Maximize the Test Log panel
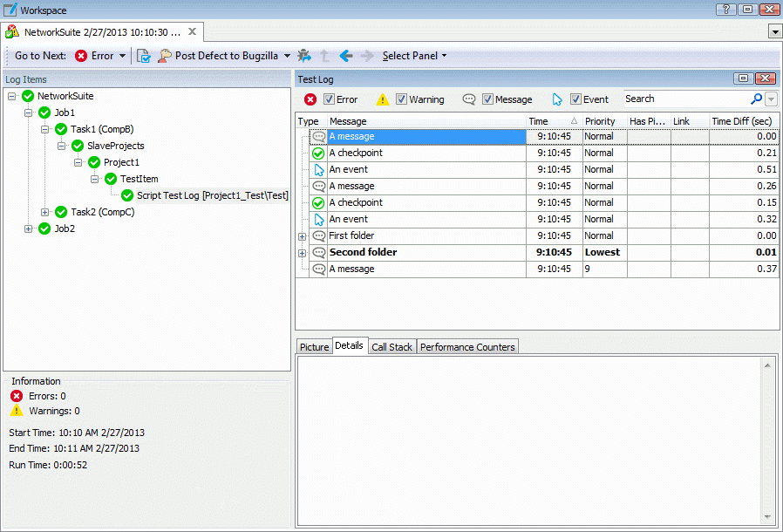783x532 pixels. click(x=743, y=78)
